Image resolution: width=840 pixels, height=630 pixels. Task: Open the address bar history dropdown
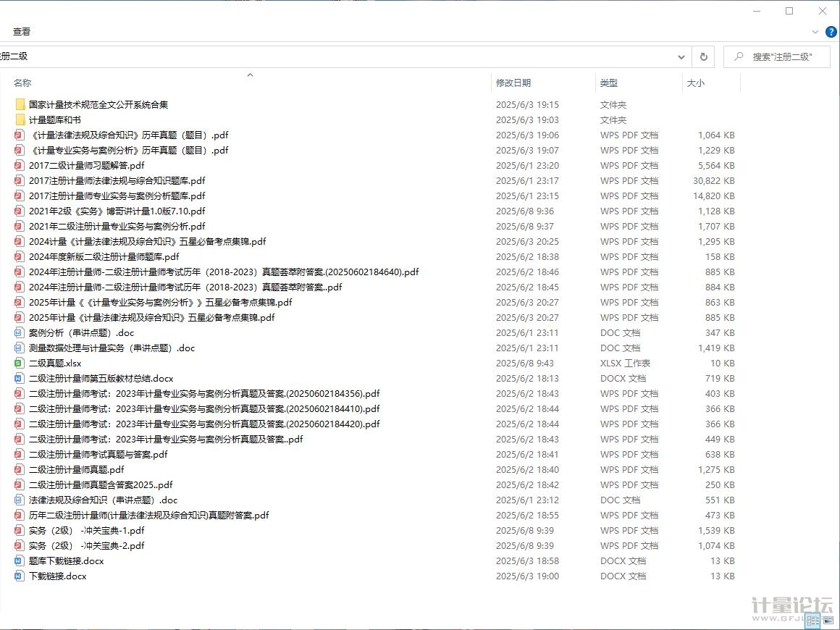tap(681, 56)
